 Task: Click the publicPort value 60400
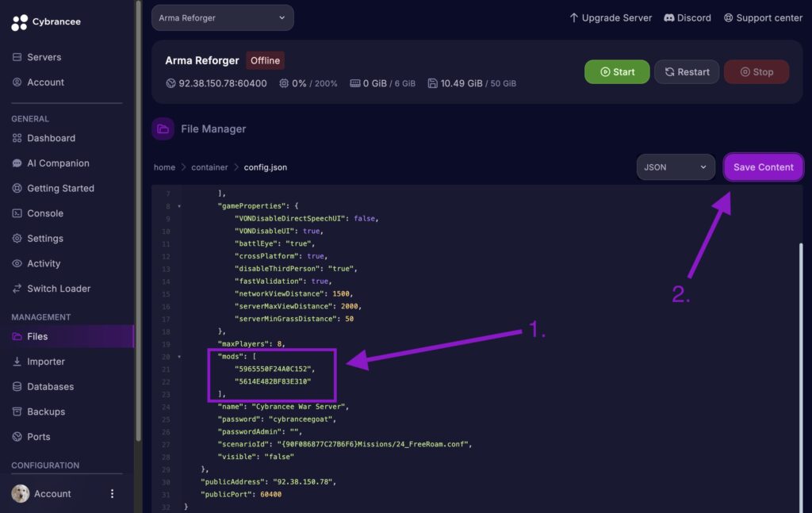(x=271, y=494)
